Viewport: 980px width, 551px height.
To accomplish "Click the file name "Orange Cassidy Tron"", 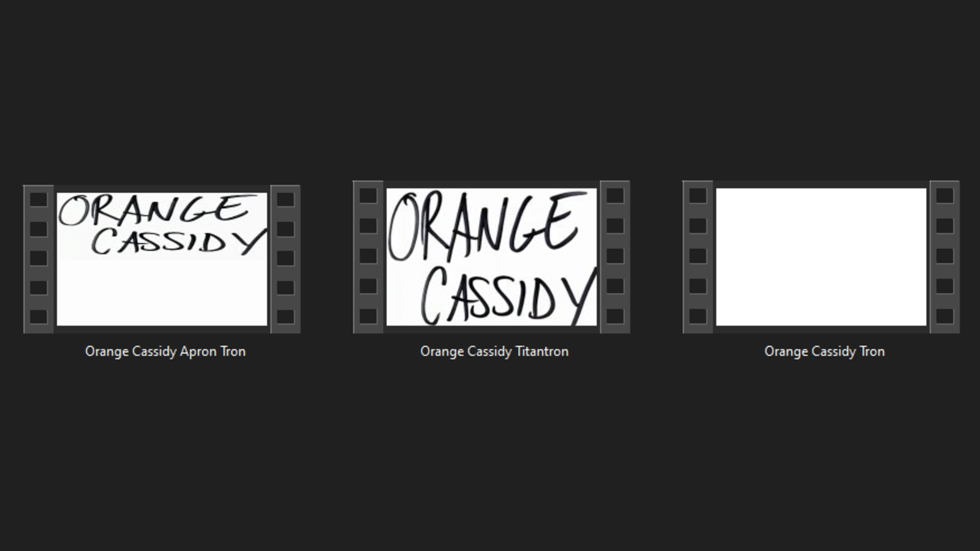I will tap(824, 351).
